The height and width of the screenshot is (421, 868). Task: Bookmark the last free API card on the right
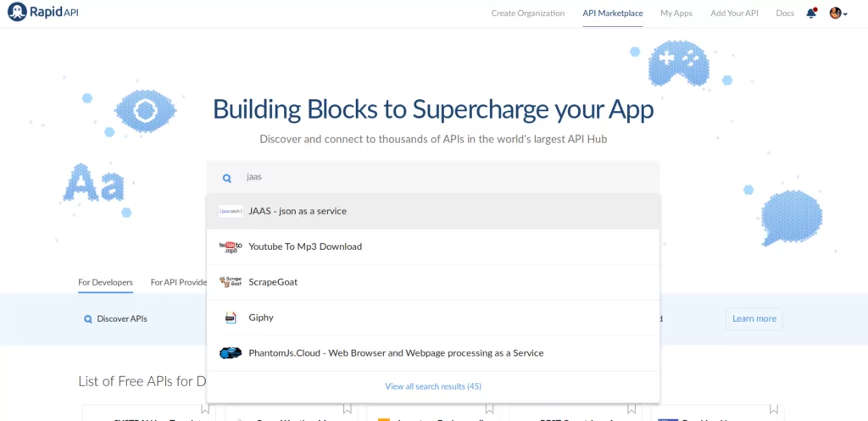(775, 412)
